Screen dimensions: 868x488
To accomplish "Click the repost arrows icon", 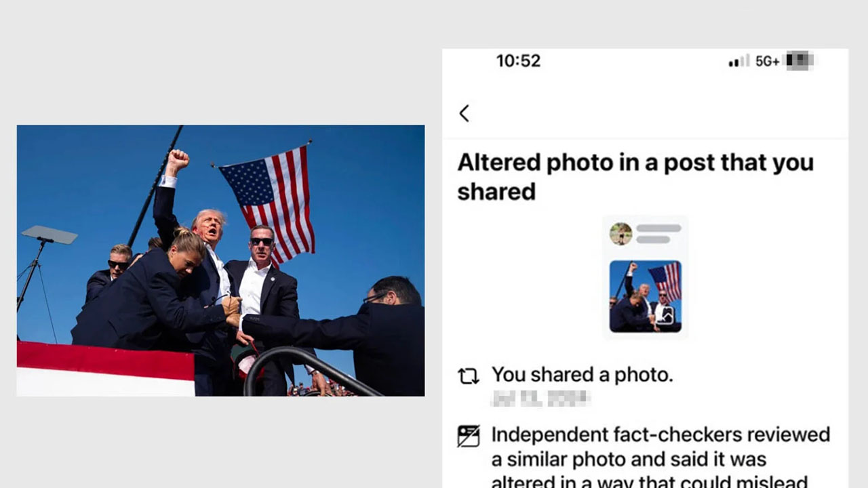I will [x=469, y=376].
